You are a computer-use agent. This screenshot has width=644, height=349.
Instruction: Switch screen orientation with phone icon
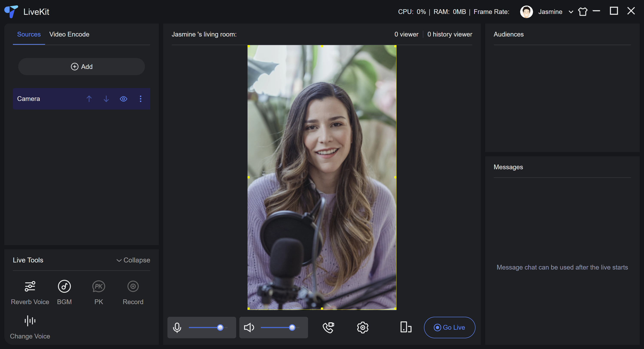(x=406, y=328)
